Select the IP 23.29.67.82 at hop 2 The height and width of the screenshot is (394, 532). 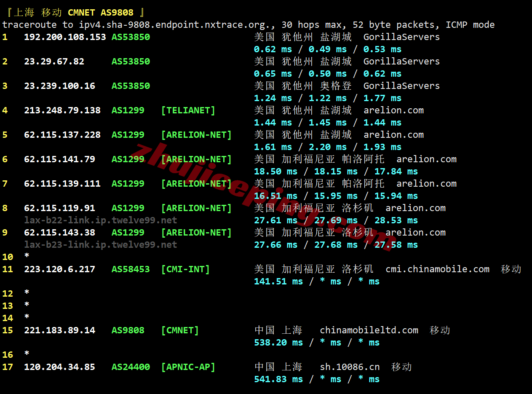(x=54, y=62)
